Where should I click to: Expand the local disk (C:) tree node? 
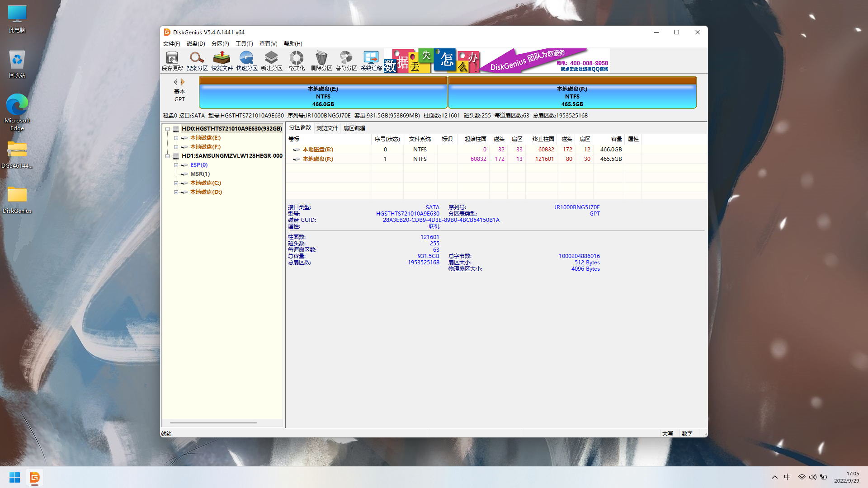pyautogui.click(x=176, y=183)
